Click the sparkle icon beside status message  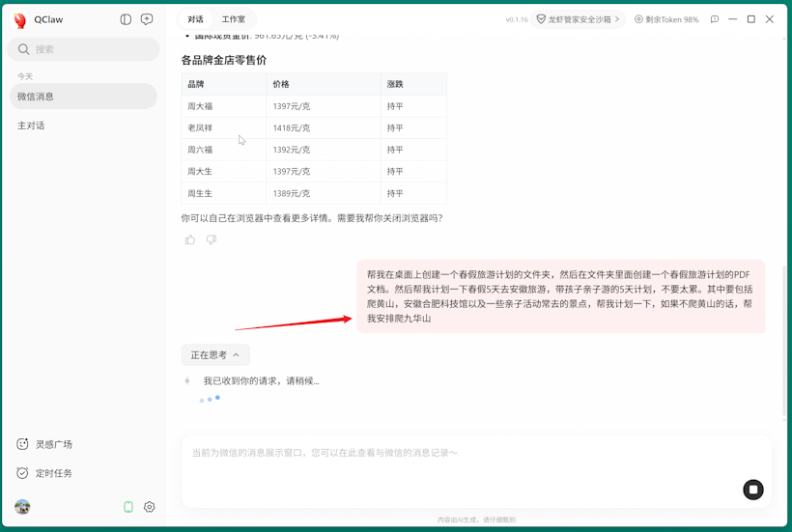click(187, 381)
